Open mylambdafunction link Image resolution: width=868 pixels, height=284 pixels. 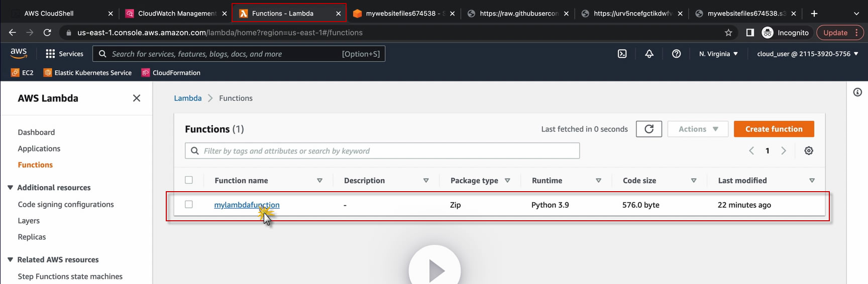tap(247, 205)
